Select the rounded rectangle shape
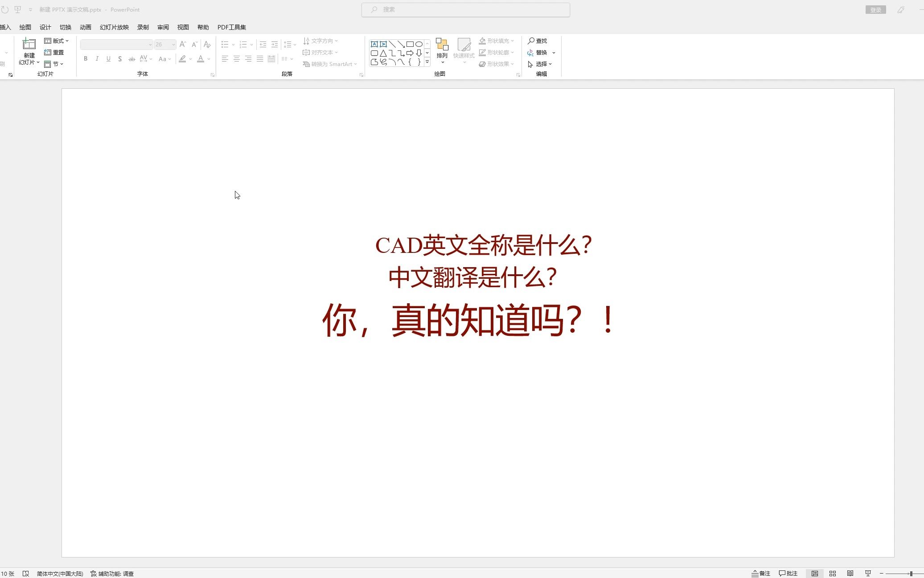This screenshot has width=924, height=578. click(x=374, y=53)
